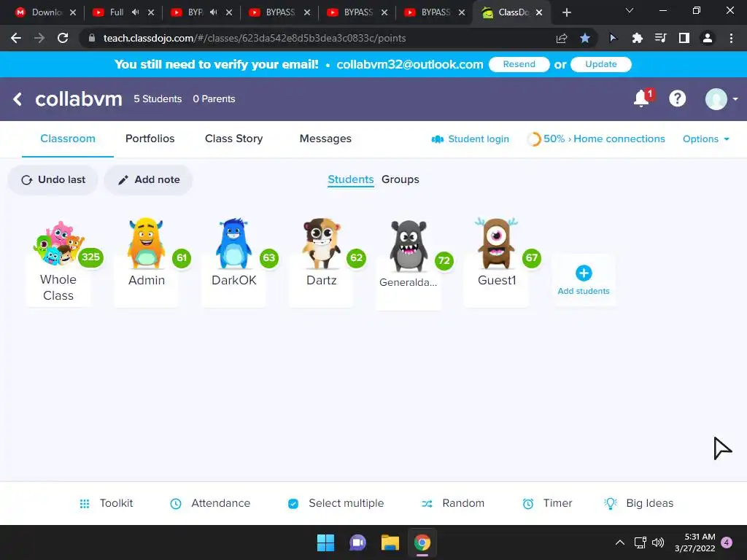Open the Chrome extensions puzzle icon

coord(637,38)
